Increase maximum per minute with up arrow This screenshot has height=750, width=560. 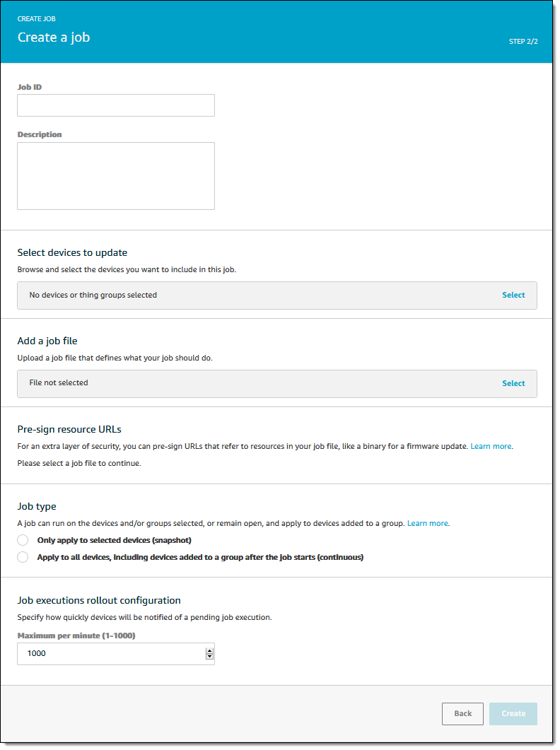[x=209, y=650]
